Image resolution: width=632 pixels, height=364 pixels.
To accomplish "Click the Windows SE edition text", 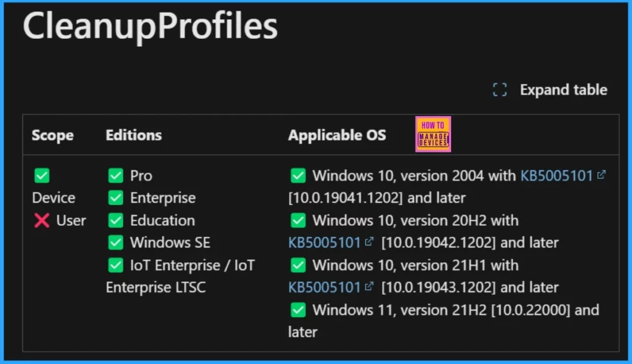I will click(170, 242).
